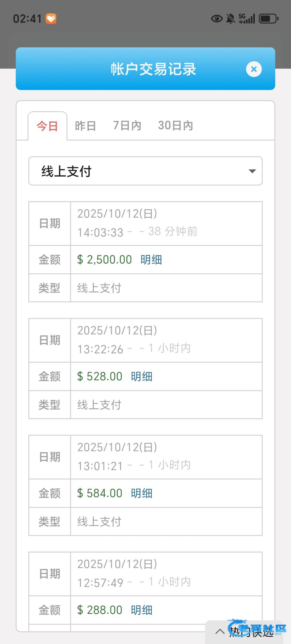Tap the $ 2,500.00 amount text

coord(105,260)
